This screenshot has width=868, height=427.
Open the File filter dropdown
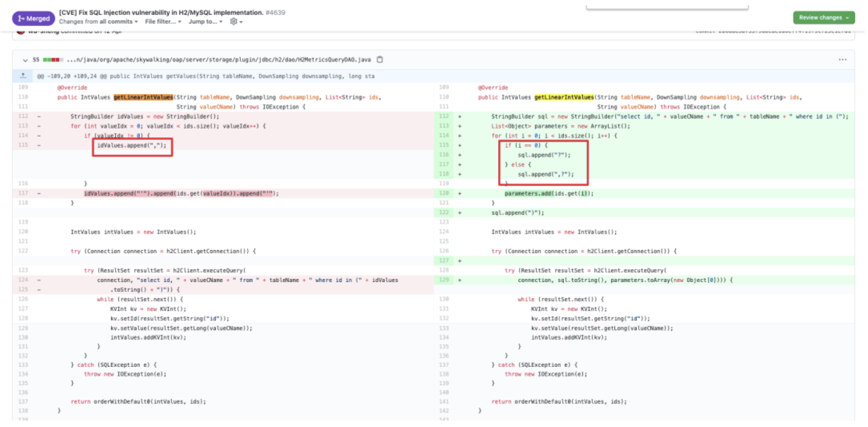pos(163,22)
